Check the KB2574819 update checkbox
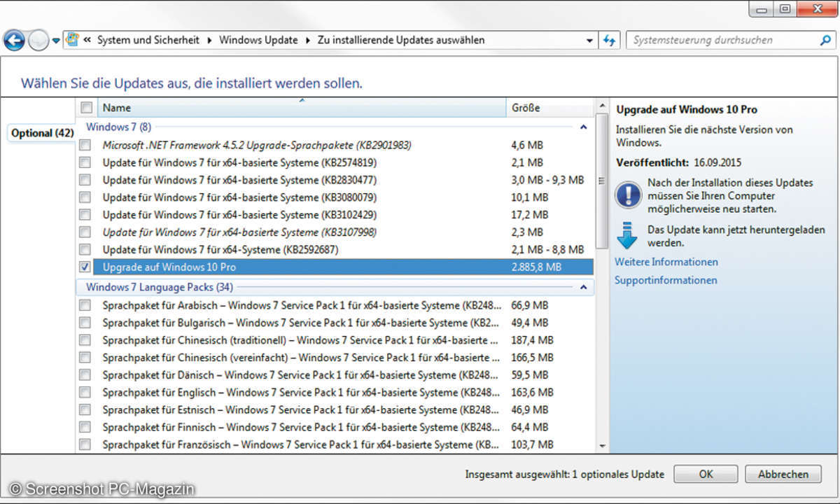 point(85,162)
